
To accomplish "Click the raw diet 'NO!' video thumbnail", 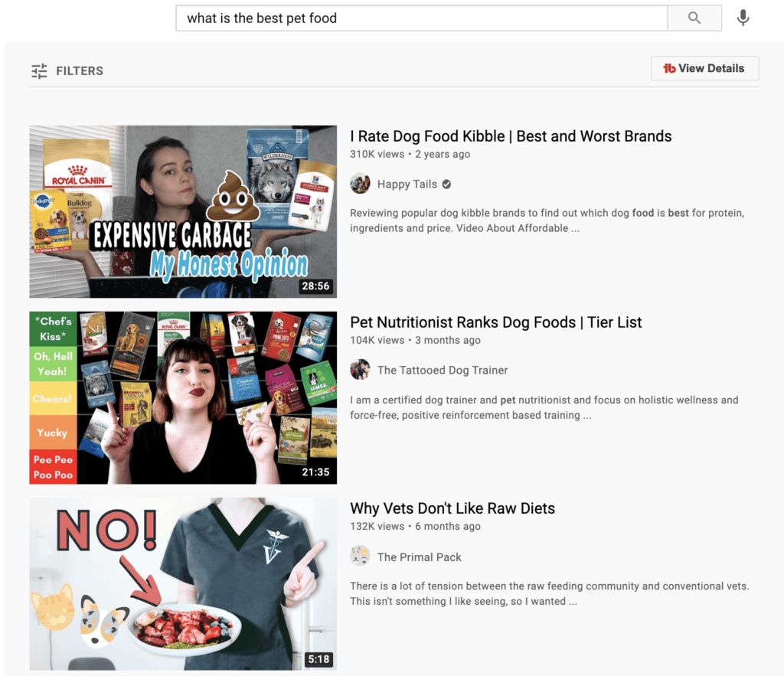I will tap(182, 583).
